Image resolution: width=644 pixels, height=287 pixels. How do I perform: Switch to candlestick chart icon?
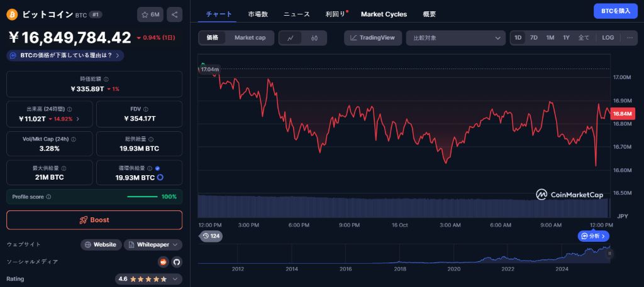[314, 38]
